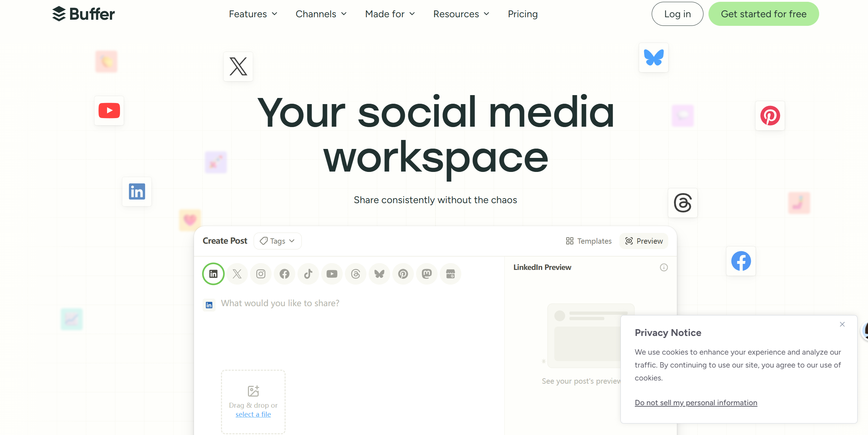
Task: Click Get started for free
Action: pyautogui.click(x=763, y=14)
